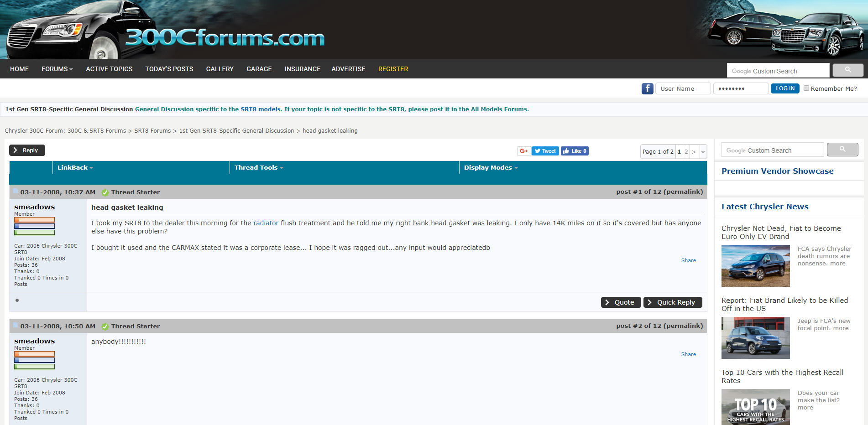Click the sidebar search magnifier button
The image size is (868, 425).
[x=842, y=149]
